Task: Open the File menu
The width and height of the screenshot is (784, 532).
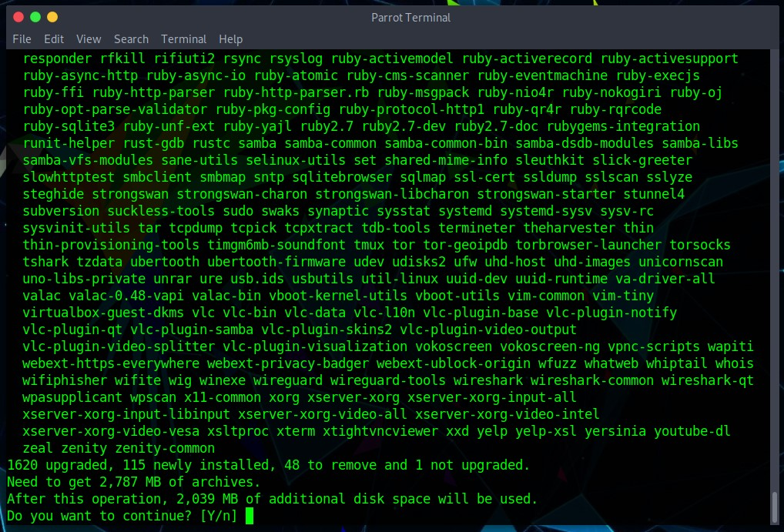Action: pyautogui.click(x=22, y=39)
